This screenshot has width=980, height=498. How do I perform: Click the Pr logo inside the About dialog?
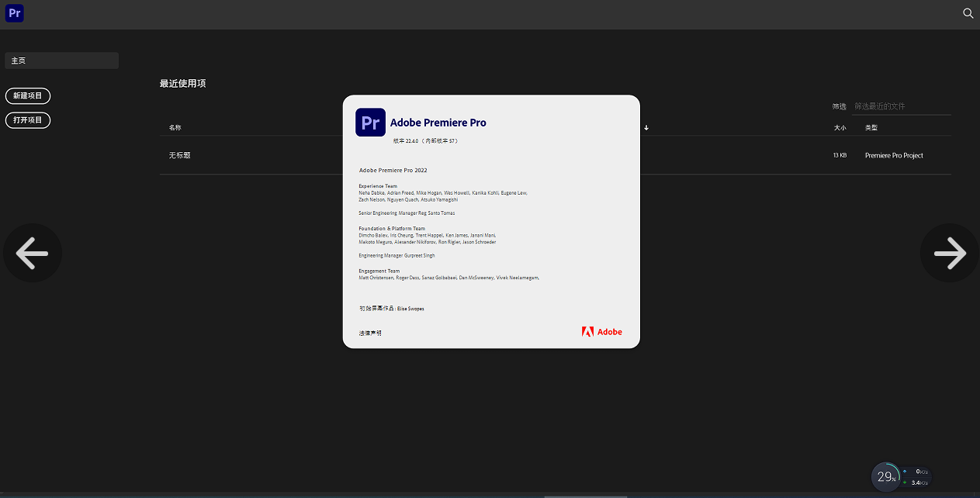point(370,122)
